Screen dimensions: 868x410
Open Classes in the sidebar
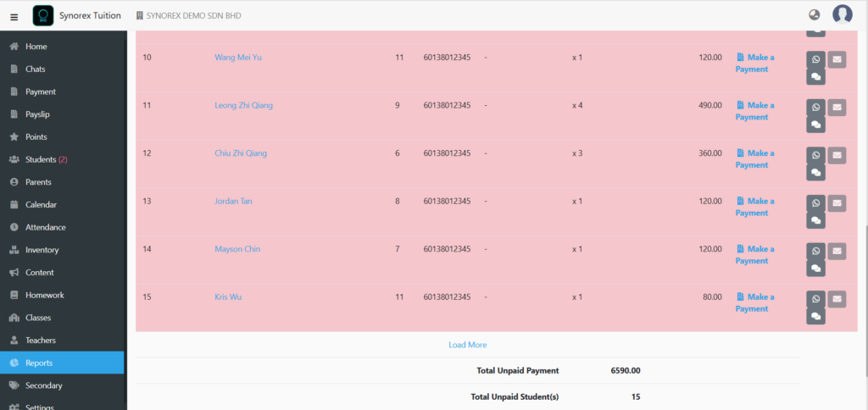62,318
